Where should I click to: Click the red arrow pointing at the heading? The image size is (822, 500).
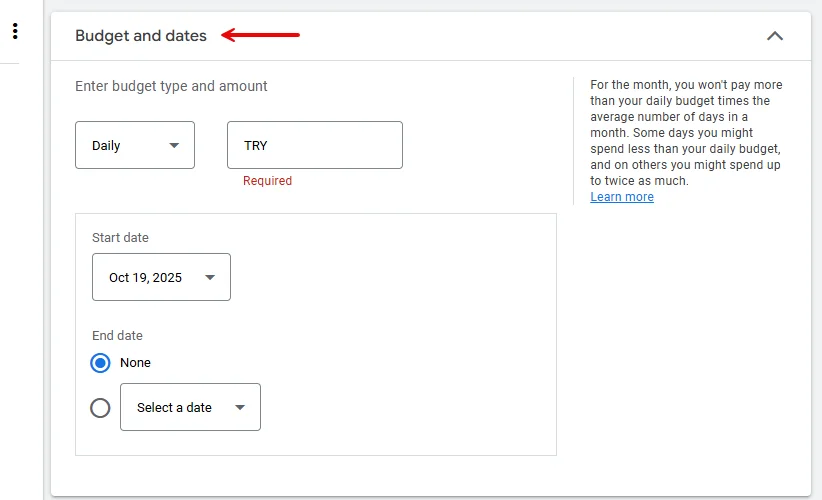point(260,36)
